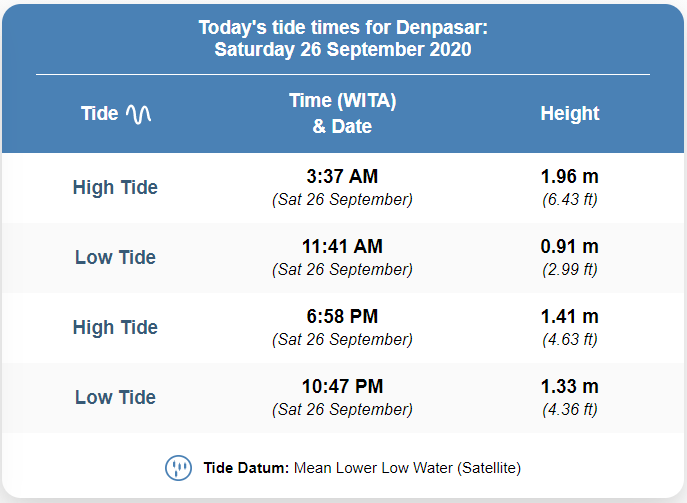Click the 1.41 m height value
Viewport: 687px width, 503px height.
(570, 316)
